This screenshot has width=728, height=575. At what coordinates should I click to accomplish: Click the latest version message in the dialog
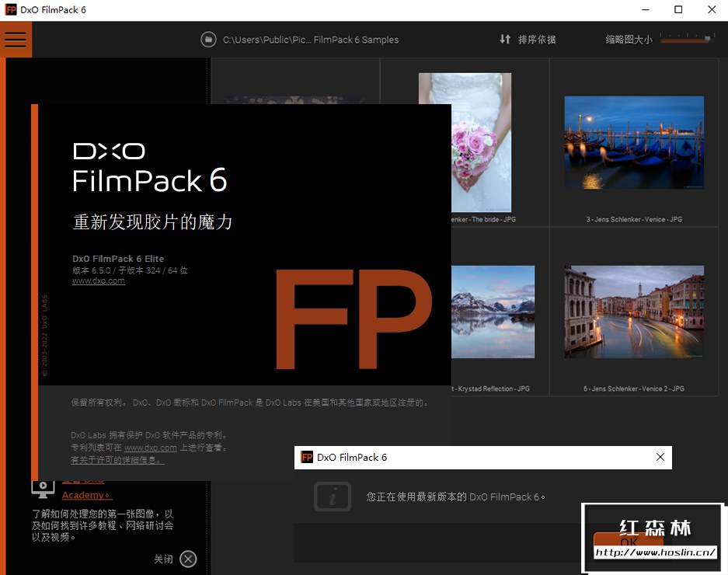(x=455, y=497)
